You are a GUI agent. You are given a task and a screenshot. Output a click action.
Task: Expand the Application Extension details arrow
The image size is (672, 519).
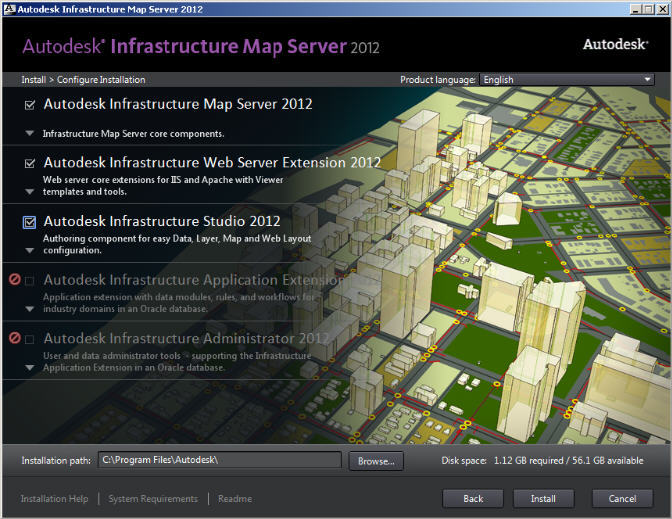(30, 309)
